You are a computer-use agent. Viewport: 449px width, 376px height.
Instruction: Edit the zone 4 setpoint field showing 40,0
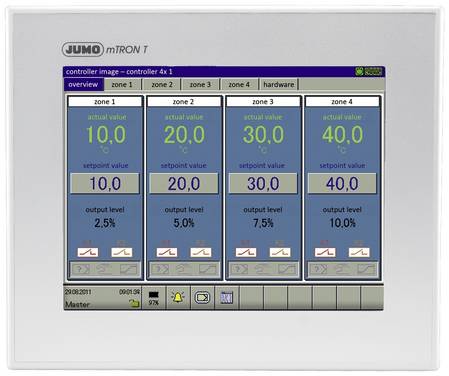click(x=342, y=183)
